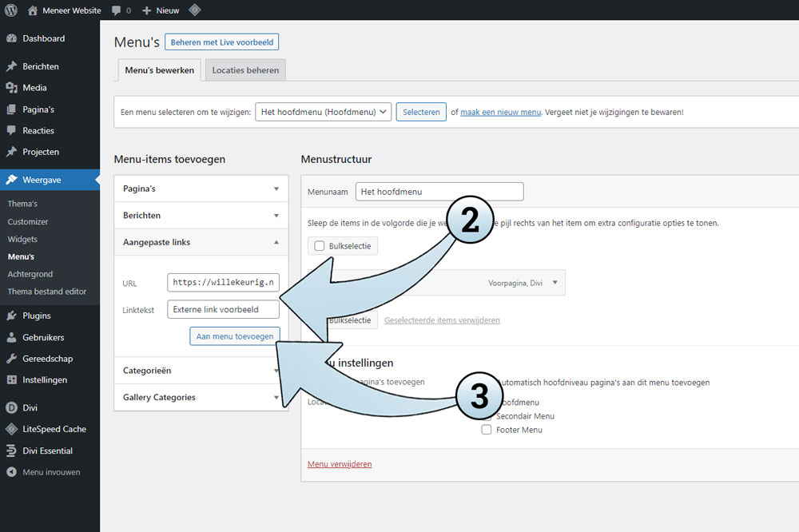Enable the top Bulkselectie checkbox

pyautogui.click(x=320, y=246)
